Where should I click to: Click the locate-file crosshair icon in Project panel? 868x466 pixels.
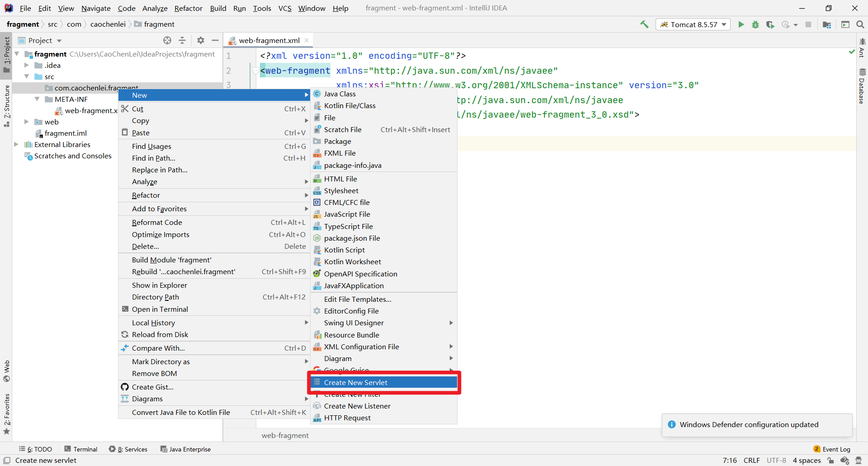(167, 40)
